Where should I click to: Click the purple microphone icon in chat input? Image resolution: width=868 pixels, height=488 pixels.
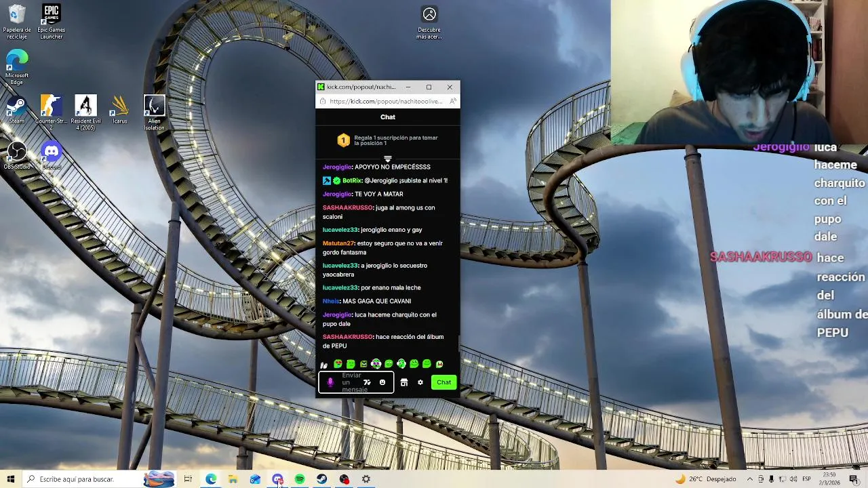[330, 382]
